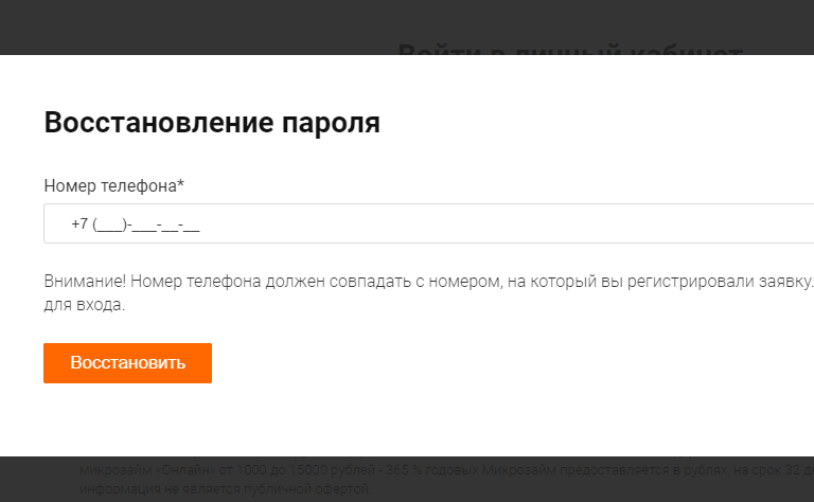Click the dark overlay strip below the modal
This screenshot has height=502, width=814.
pyautogui.click(x=407, y=479)
